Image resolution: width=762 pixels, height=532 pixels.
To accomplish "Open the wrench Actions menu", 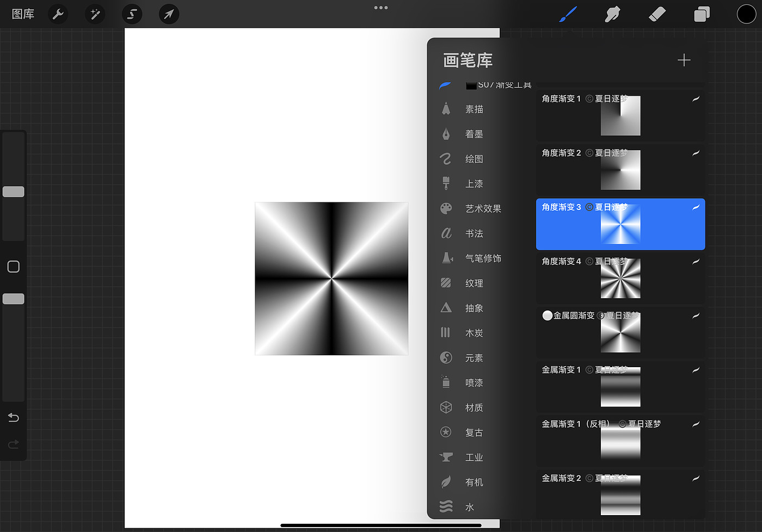I will click(x=58, y=14).
